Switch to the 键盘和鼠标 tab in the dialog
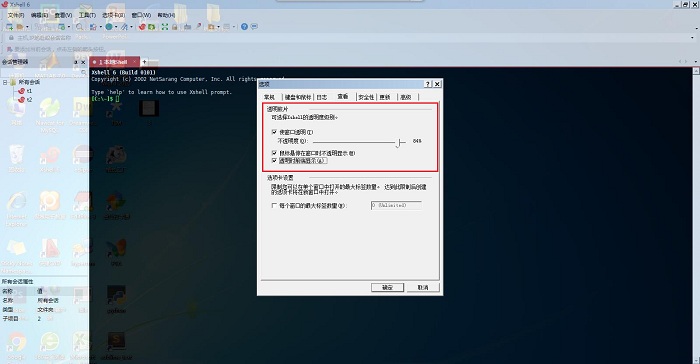This screenshot has width=700, height=364. coord(298,97)
